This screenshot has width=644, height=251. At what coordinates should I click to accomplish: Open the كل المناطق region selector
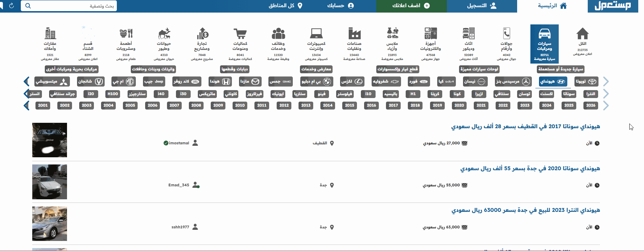pos(286,6)
